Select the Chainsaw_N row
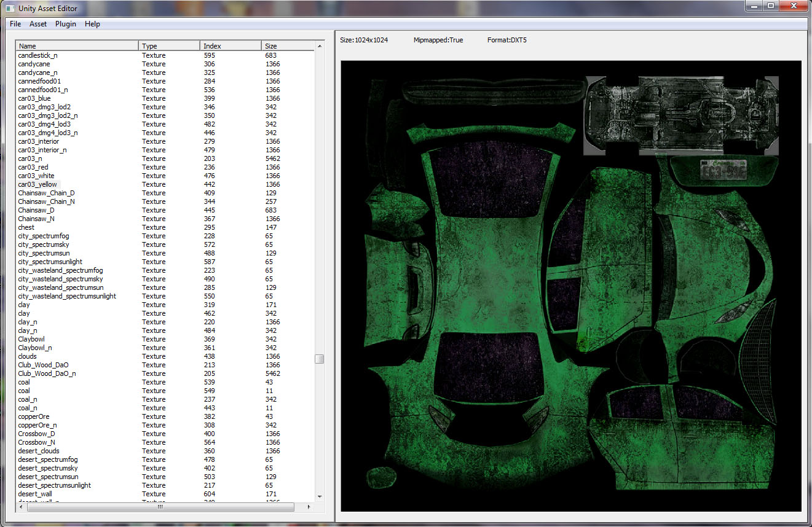Screen dimensions: 812x527 point(165,219)
